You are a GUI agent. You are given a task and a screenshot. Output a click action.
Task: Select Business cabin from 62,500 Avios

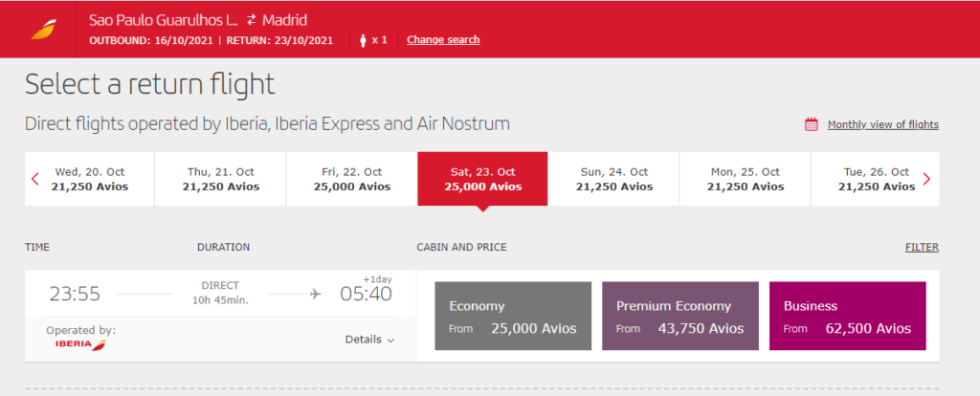[847, 318]
